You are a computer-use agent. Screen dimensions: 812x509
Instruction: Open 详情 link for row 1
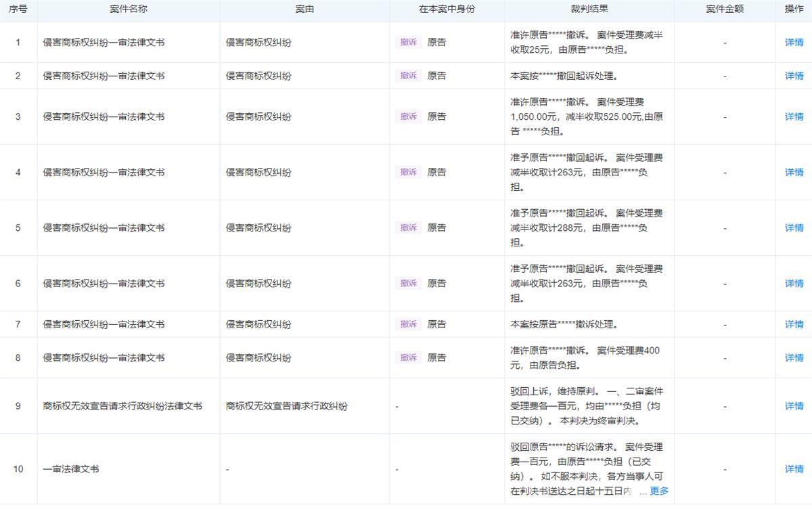(x=794, y=42)
